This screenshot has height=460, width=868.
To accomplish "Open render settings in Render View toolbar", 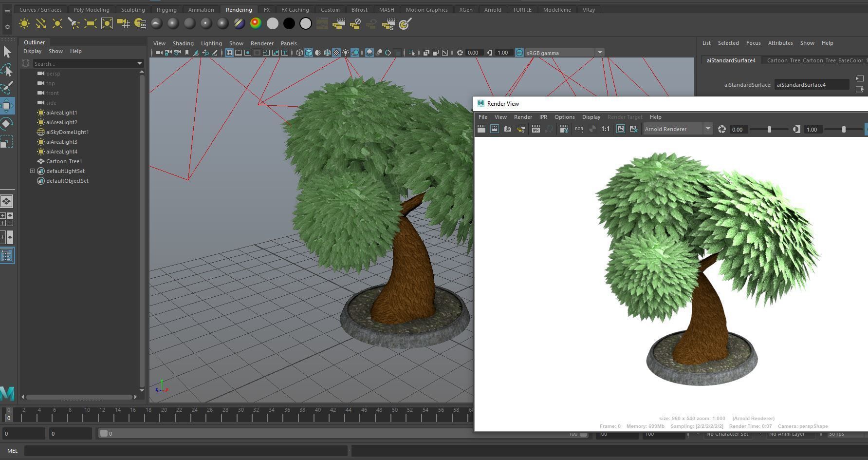I will [564, 129].
